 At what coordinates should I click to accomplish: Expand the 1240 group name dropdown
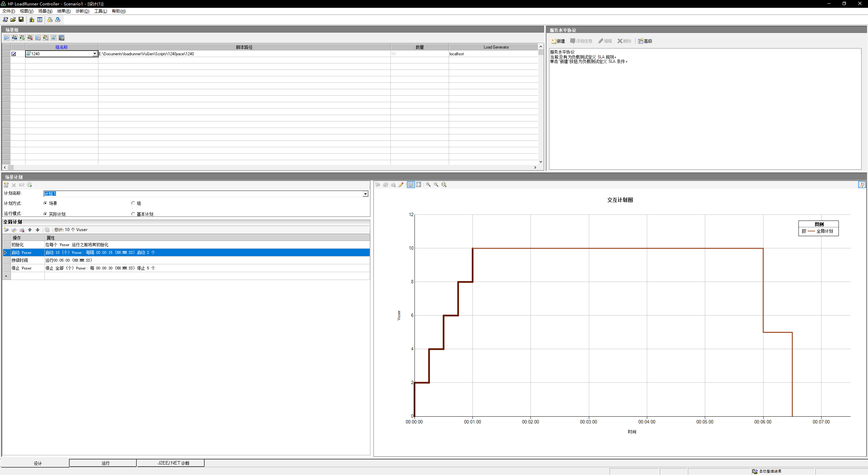95,54
